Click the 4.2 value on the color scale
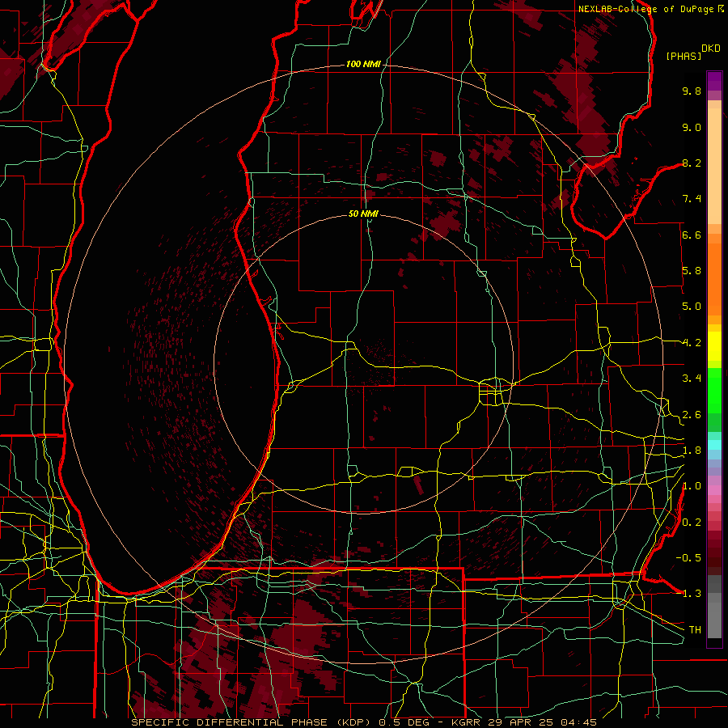The image size is (728, 728). 692,343
